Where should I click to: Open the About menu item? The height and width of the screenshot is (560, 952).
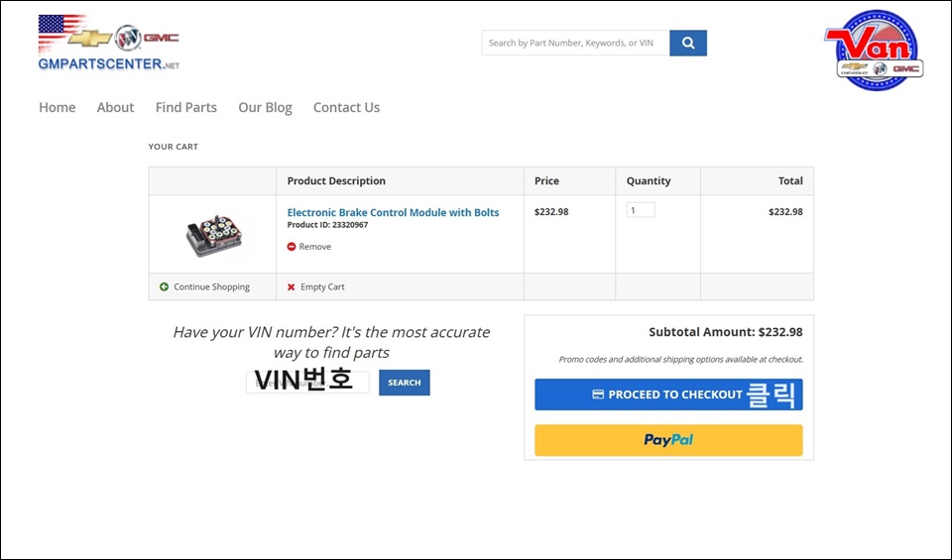point(115,107)
